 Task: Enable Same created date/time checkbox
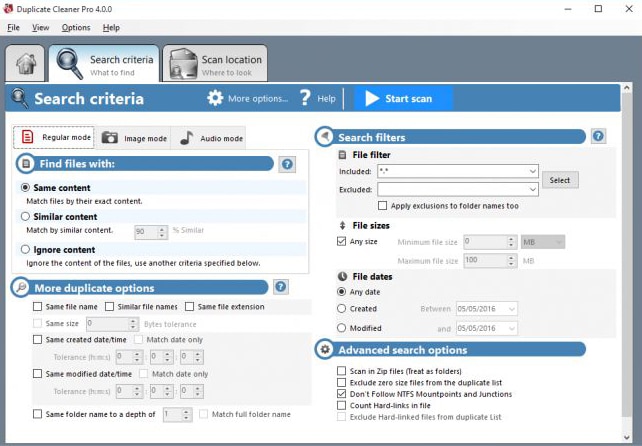tap(37, 339)
